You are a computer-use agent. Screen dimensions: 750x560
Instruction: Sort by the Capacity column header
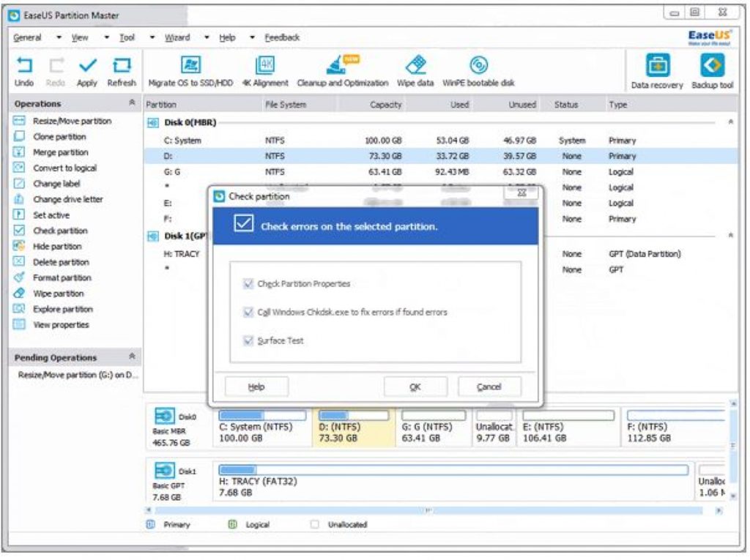[x=385, y=105]
